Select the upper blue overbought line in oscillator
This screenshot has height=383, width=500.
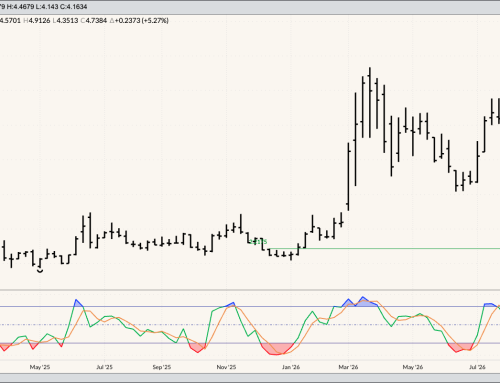pyautogui.click(x=250, y=306)
